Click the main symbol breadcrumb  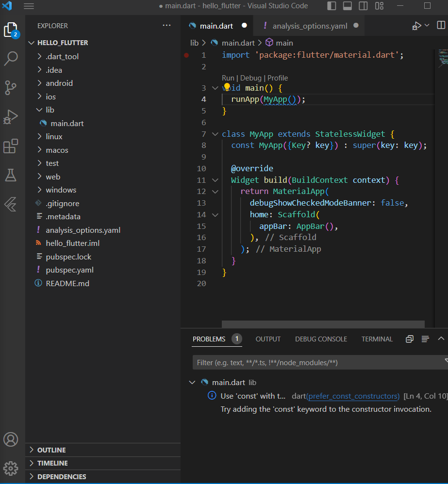click(280, 43)
